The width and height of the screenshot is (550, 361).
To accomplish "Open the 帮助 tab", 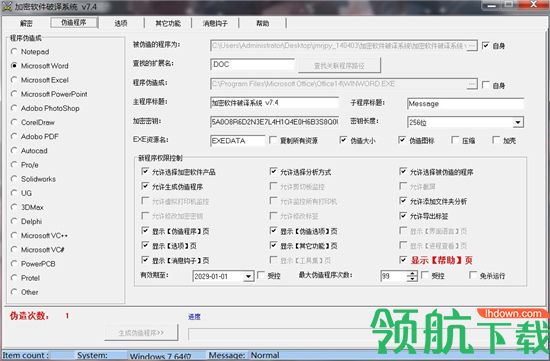I will tap(263, 23).
